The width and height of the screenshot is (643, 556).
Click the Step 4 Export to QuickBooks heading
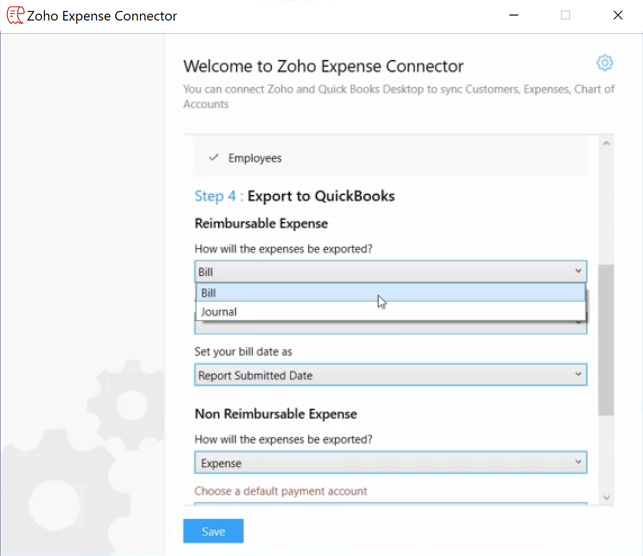coord(295,196)
